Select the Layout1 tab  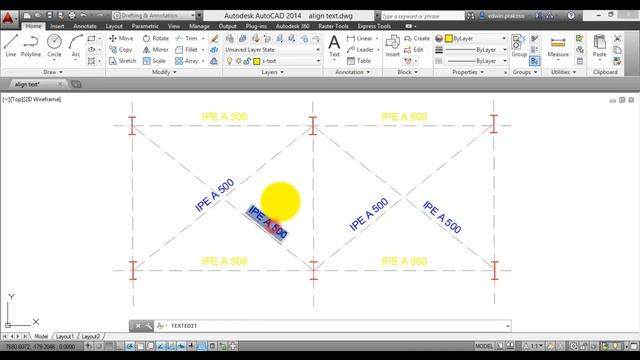[x=65, y=336]
